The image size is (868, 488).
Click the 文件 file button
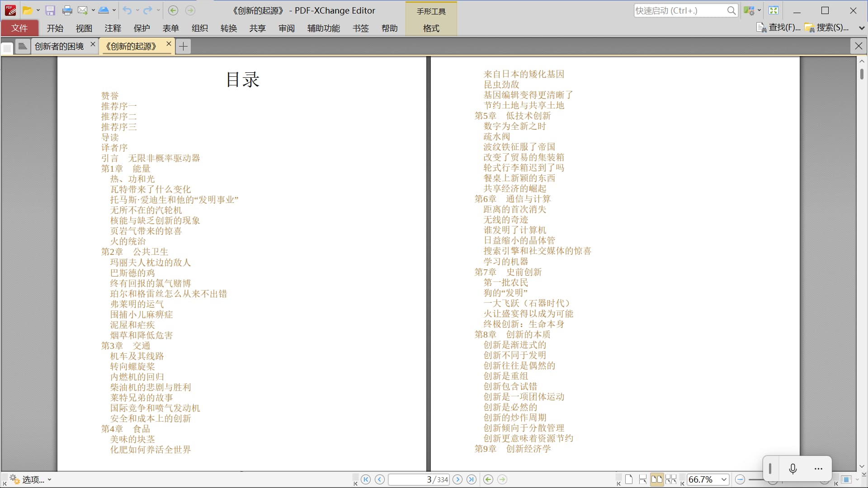click(x=19, y=28)
